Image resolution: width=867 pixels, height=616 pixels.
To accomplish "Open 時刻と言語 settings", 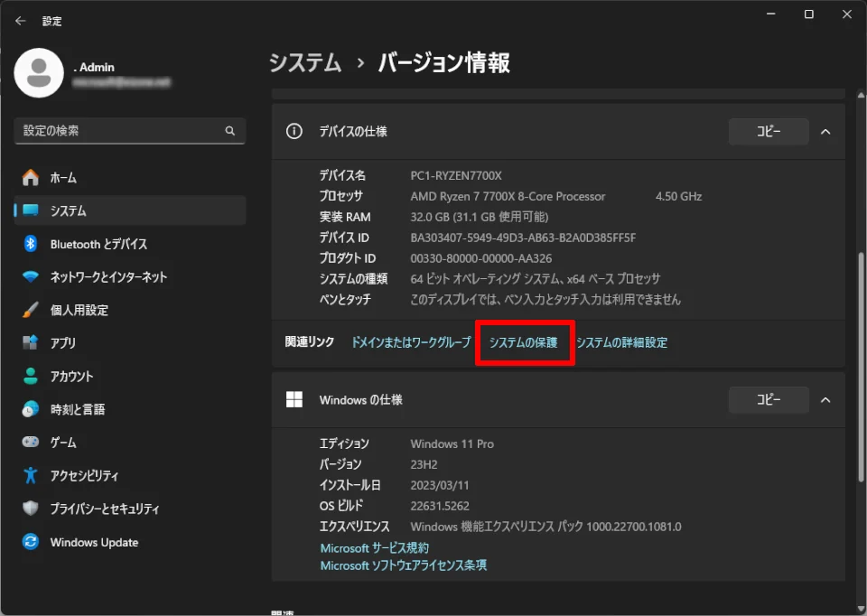I will pos(130,409).
